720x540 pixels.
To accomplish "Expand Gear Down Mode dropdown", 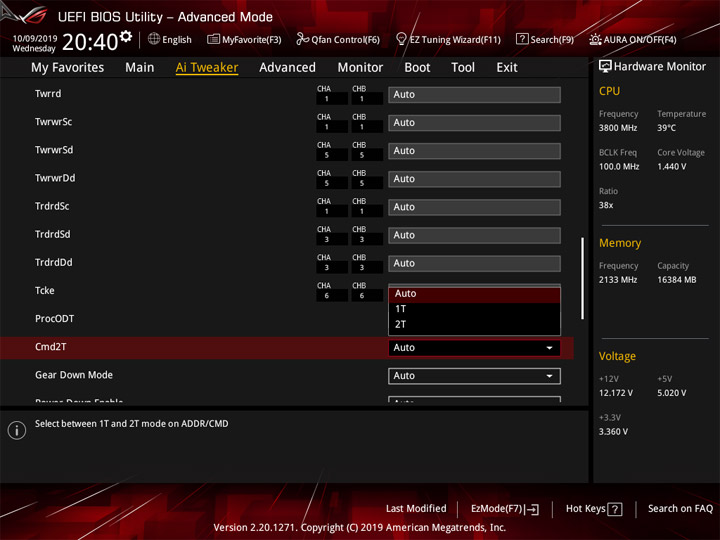I will 474,376.
